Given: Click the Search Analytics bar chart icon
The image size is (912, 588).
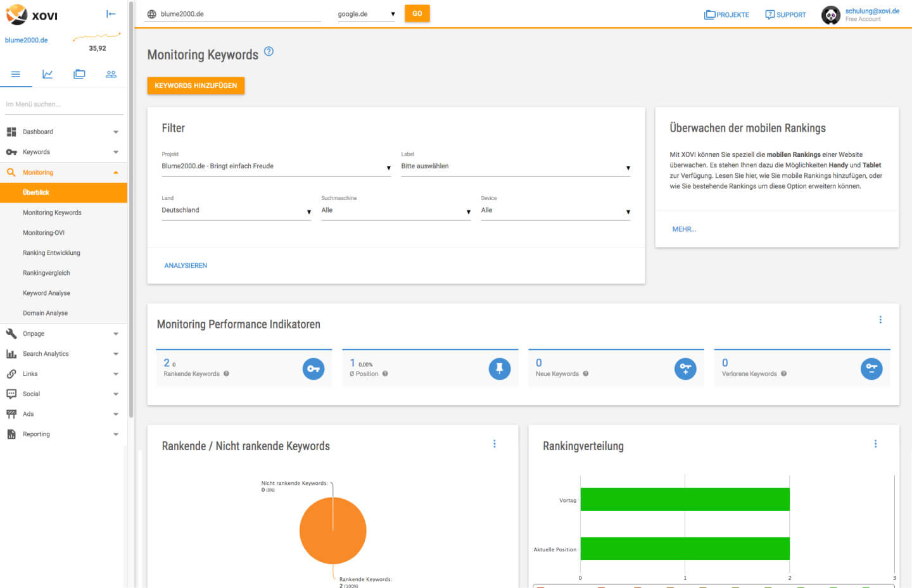Looking at the screenshot, I should [x=11, y=354].
